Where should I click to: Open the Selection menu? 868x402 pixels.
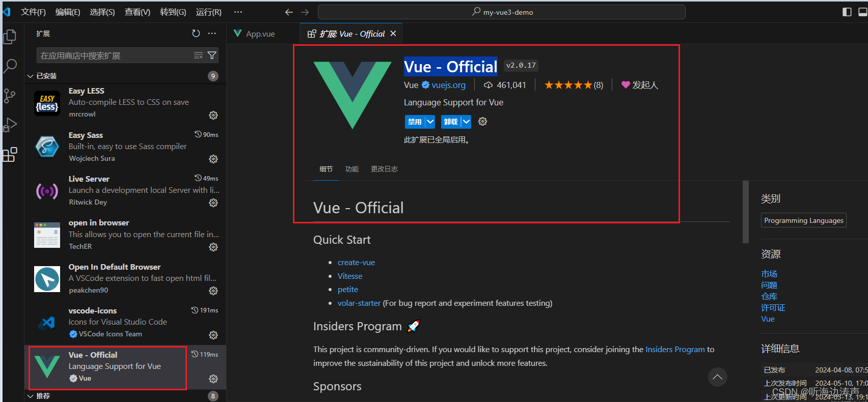[x=102, y=12]
